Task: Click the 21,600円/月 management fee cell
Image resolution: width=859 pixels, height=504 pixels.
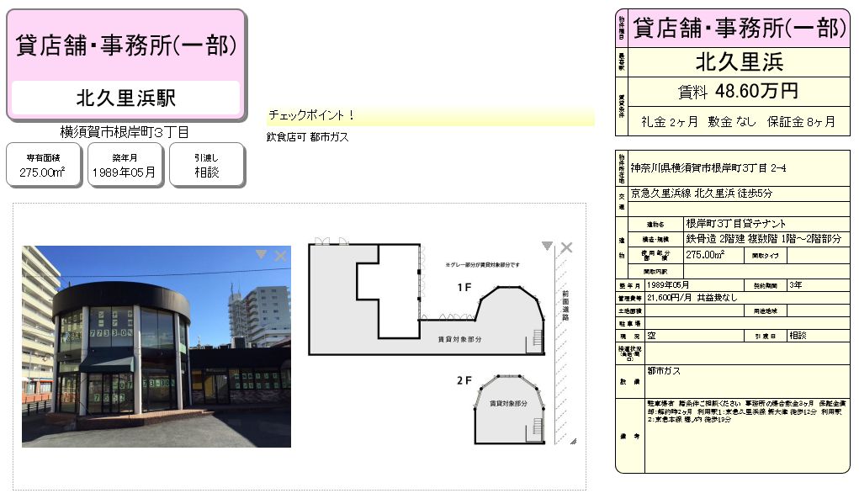Action: coord(747,298)
